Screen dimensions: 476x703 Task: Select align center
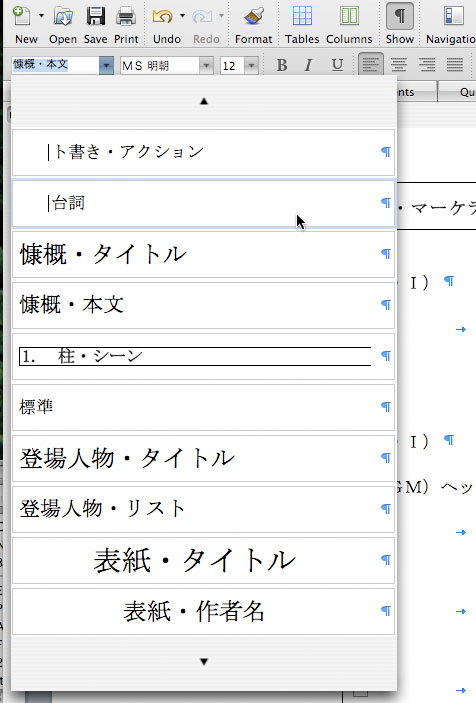click(398, 65)
